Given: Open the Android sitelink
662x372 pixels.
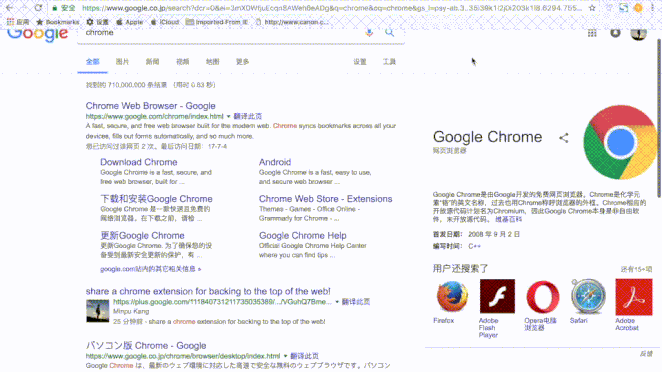Looking at the screenshot, I should pos(275,162).
